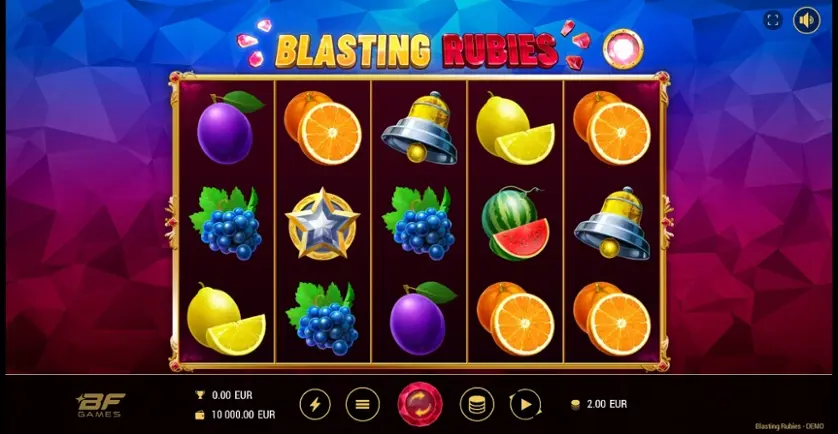Start autoplay with the play arrow button
The image size is (838, 434).
coord(525,405)
